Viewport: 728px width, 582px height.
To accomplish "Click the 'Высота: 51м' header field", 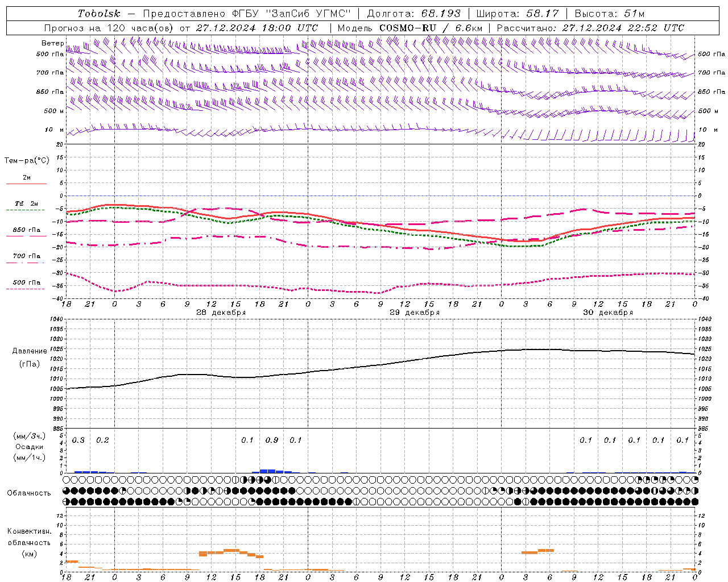I will [x=610, y=14].
